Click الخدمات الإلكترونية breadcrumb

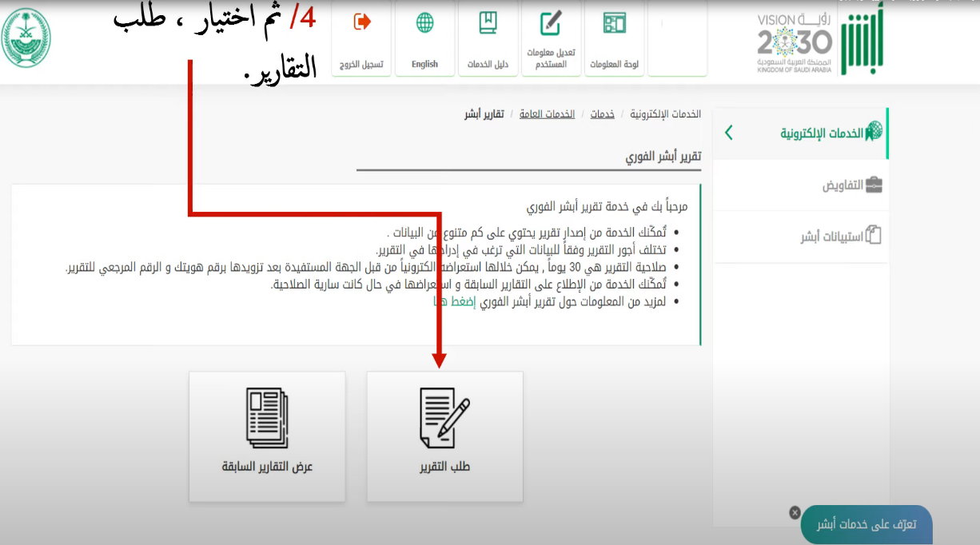click(x=666, y=114)
